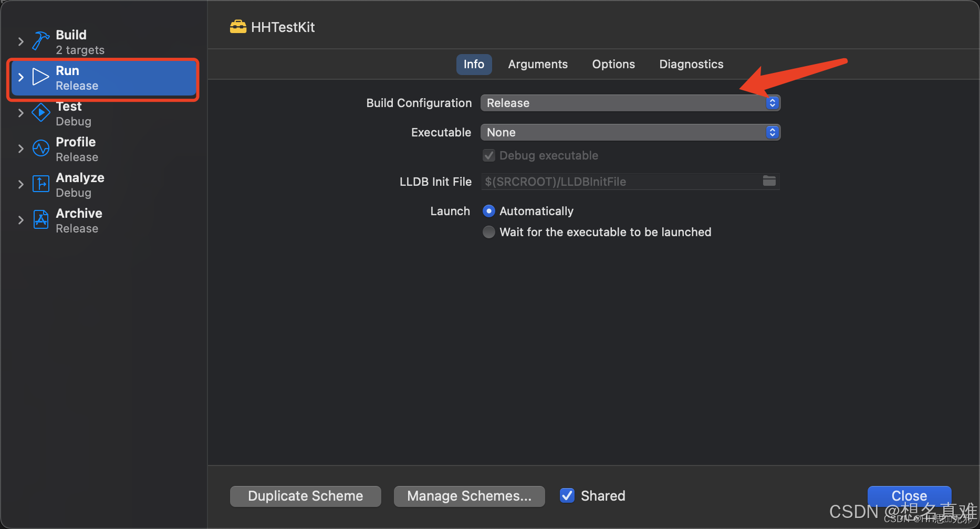Open folder browser for LLDB Init File

pyautogui.click(x=769, y=181)
